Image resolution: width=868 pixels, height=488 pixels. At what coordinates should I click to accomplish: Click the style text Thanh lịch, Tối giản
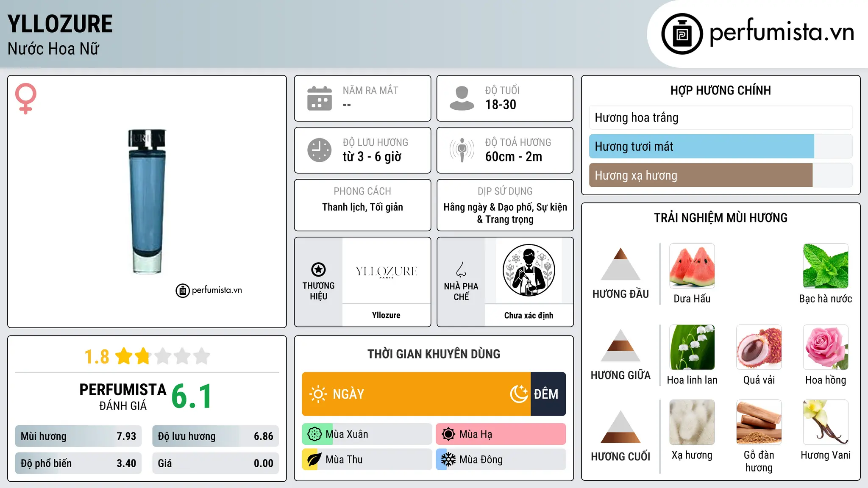pyautogui.click(x=362, y=207)
